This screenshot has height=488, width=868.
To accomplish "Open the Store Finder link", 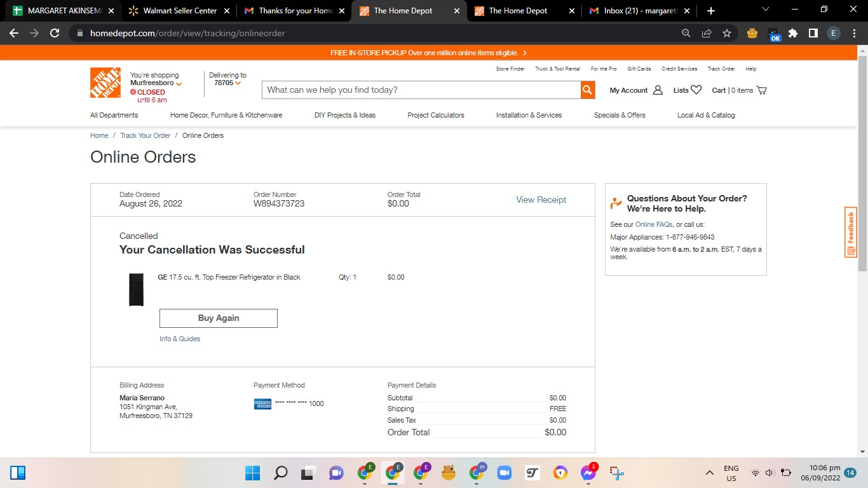I will pos(510,69).
